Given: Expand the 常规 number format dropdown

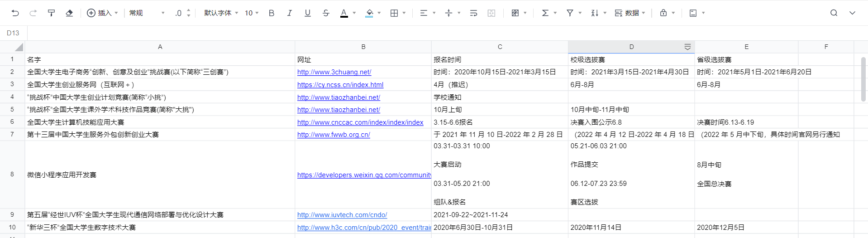Looking at the screenshot, I should 147,13.
